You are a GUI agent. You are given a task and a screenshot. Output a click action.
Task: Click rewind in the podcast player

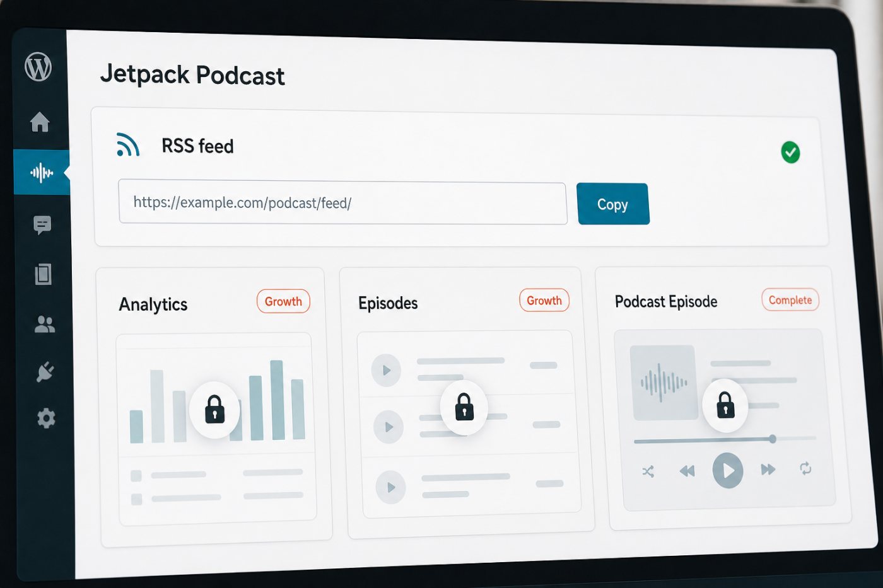[x=687, y=471]
